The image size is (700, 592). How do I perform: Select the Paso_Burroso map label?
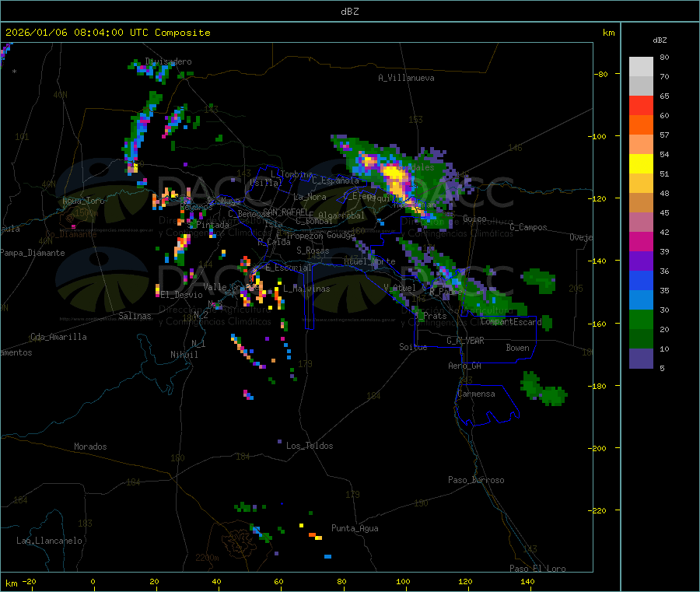coord(476,481)
